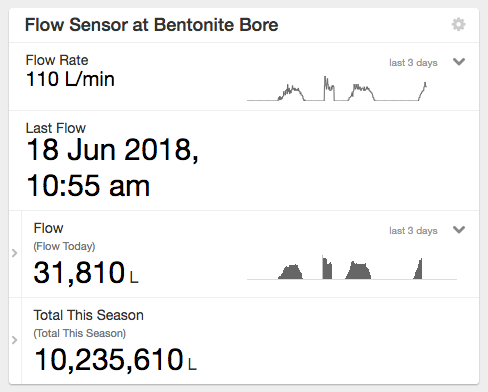The width and height of the screenshot is (488, 392).
Task: Expand the Flow Today row arrow
Action: point(14,253)
